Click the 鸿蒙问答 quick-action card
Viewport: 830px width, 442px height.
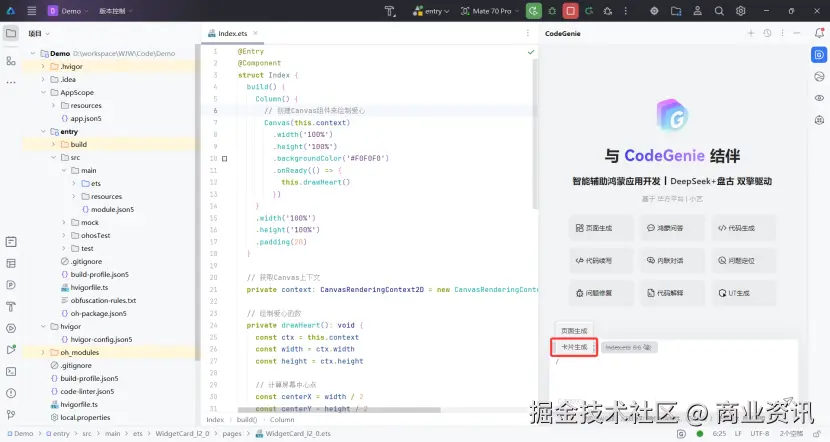click(x=672, y=228)
